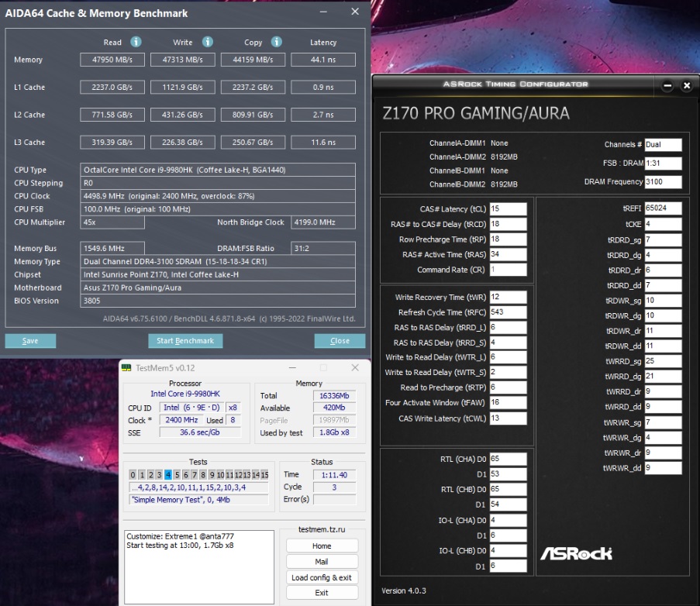
Task: Click the Command Rate (CR) field
Action: (x=508, y=270)
